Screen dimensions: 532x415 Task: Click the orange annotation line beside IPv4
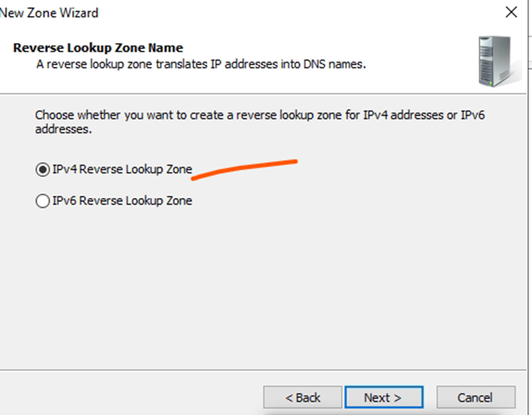244,169
